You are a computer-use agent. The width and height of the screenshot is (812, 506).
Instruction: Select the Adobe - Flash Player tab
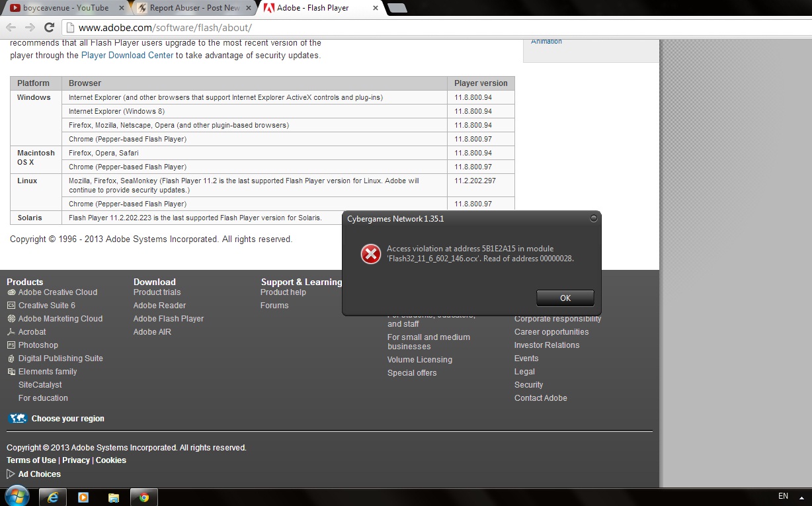[x=319, y=8]
